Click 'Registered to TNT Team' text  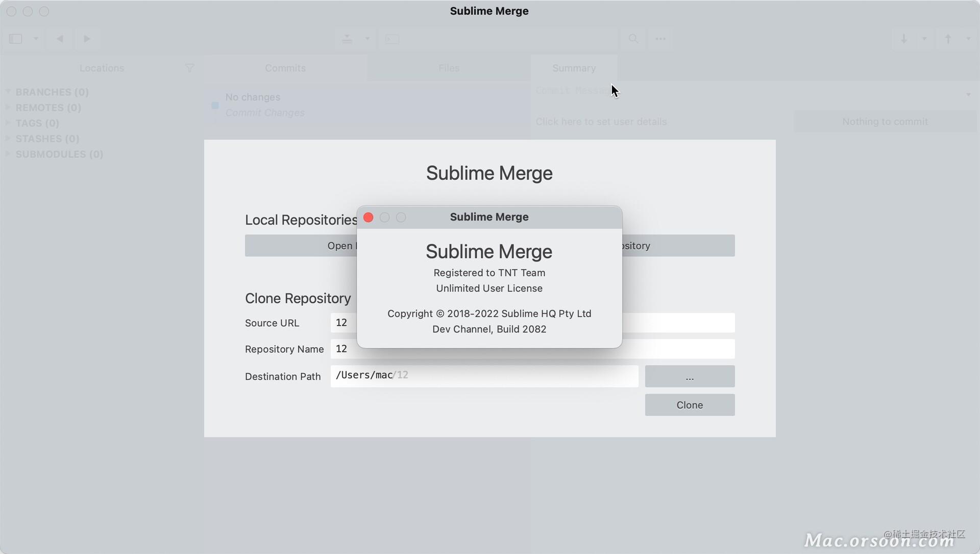click(x=489, y=273)
